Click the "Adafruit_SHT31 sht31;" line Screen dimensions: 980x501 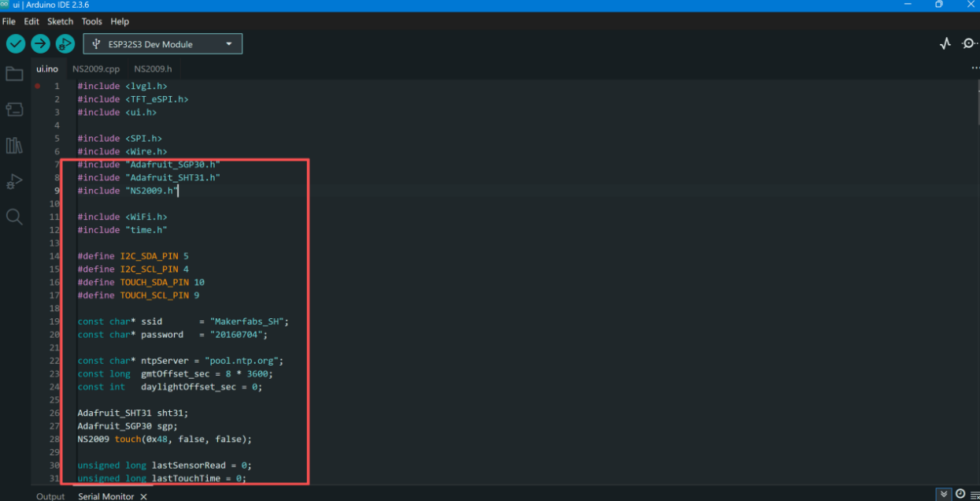(x=133, y=413)
